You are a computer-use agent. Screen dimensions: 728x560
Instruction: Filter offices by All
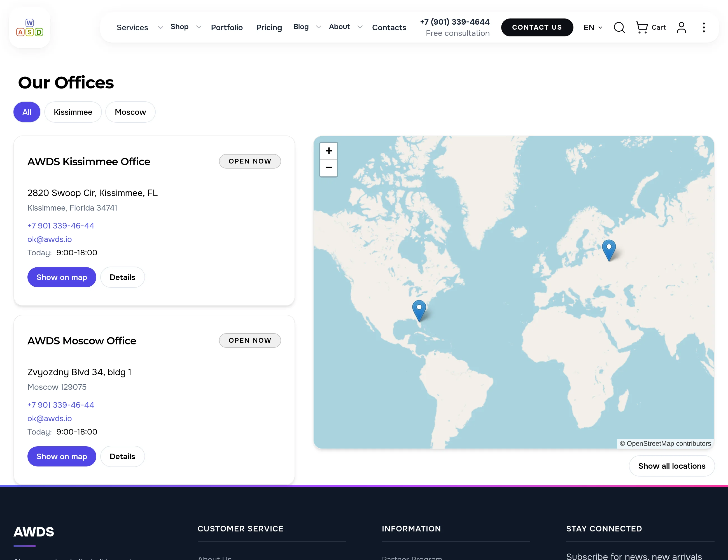[27, 112]
